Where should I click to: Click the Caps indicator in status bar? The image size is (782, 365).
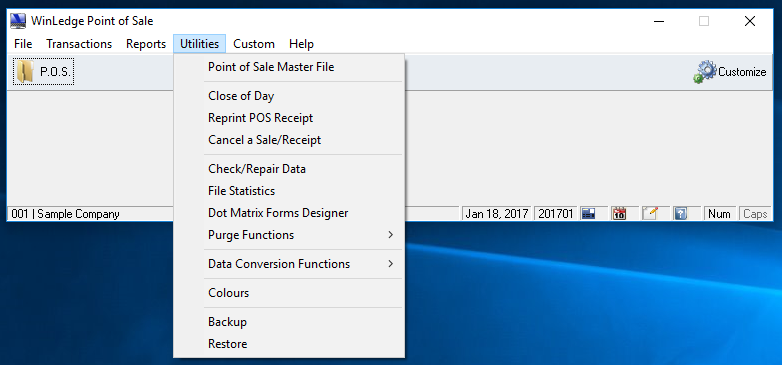[755, 214]
